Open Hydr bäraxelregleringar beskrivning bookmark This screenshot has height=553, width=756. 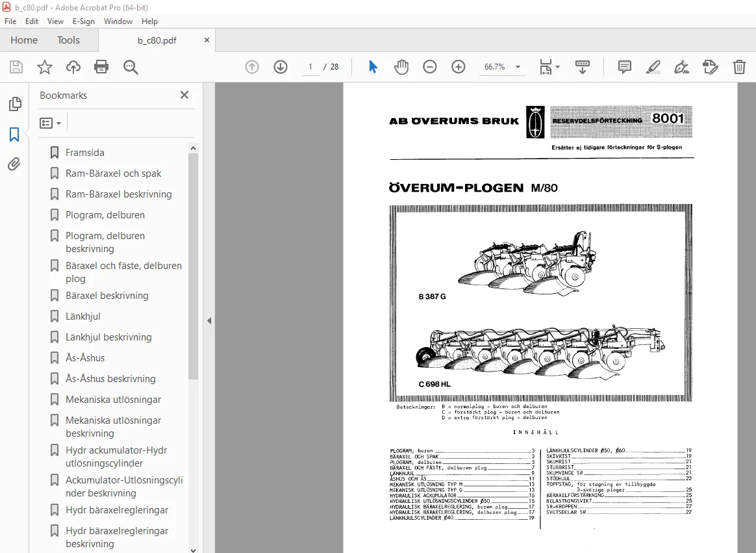pos(117,537)
